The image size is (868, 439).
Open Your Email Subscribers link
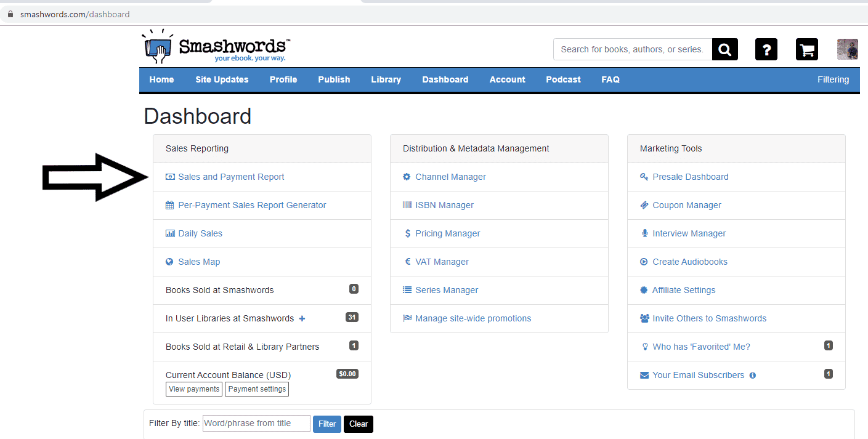click(699, 375)
